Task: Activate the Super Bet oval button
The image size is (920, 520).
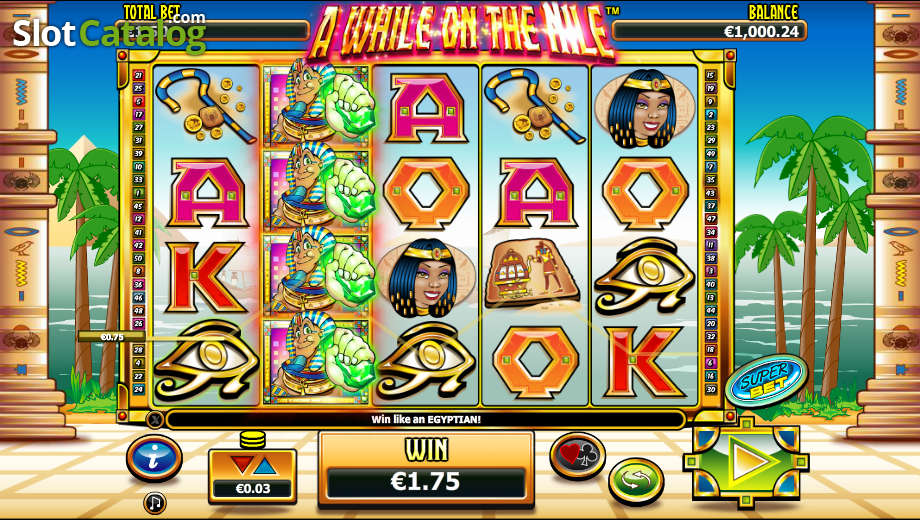Action: (x=766, y=380)
